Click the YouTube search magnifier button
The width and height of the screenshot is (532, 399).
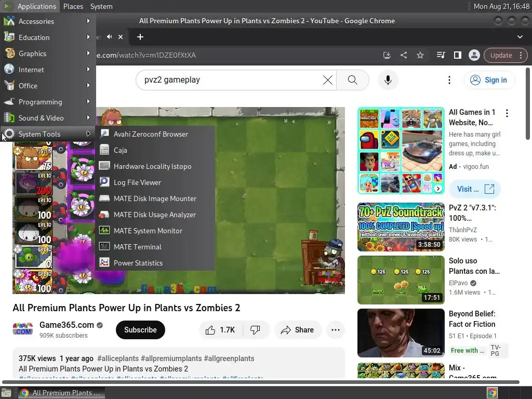click(x=353, y=79)
